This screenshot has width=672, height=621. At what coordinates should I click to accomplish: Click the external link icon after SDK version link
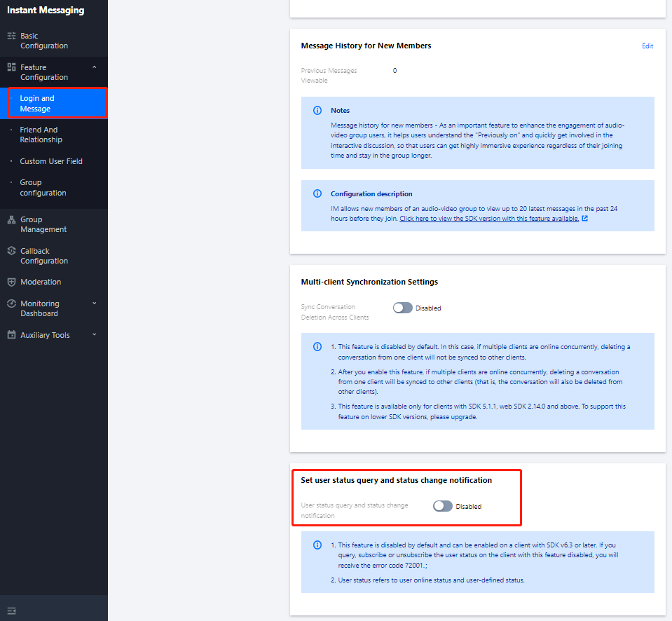(x=584, y=219)
